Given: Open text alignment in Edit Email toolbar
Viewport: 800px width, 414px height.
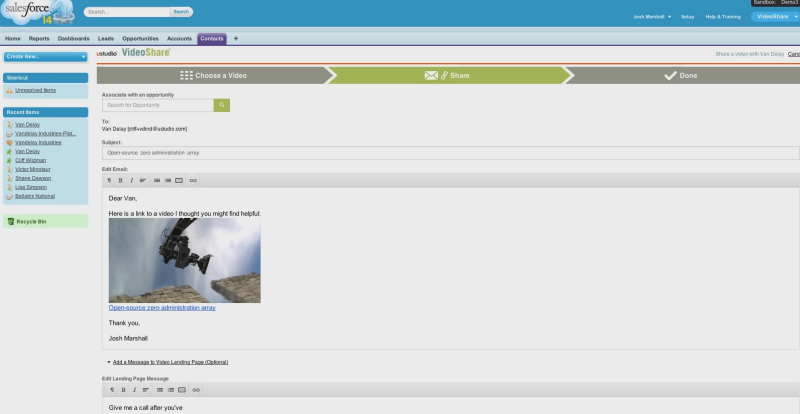Looking at the screenshot, I should [143, 180].
